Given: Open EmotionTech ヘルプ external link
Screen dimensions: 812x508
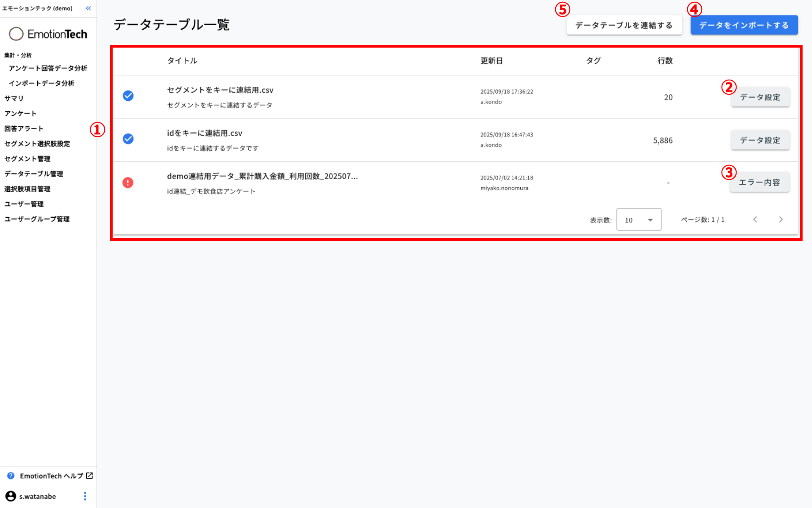Looking at the screenshot, I should pyautogui.click(x=56, y=476).
